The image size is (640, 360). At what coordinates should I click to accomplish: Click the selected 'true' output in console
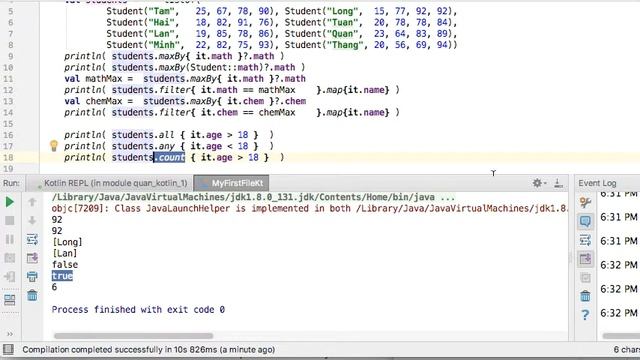tap(62, 276)
